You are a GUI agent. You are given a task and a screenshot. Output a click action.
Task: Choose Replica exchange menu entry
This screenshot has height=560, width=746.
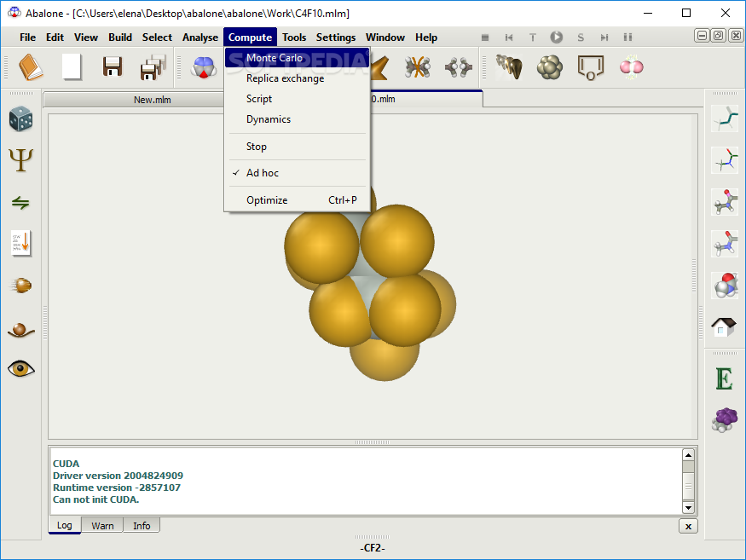pos(297,78)
